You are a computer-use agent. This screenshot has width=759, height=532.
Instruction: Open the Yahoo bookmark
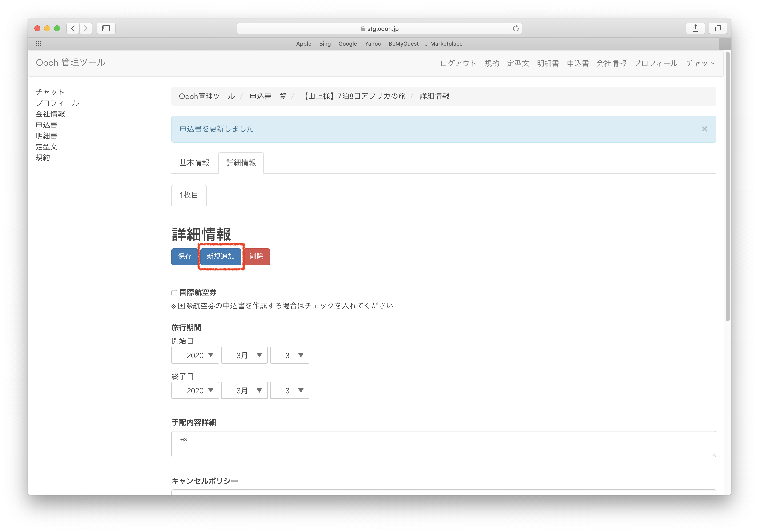click(373, 44)
